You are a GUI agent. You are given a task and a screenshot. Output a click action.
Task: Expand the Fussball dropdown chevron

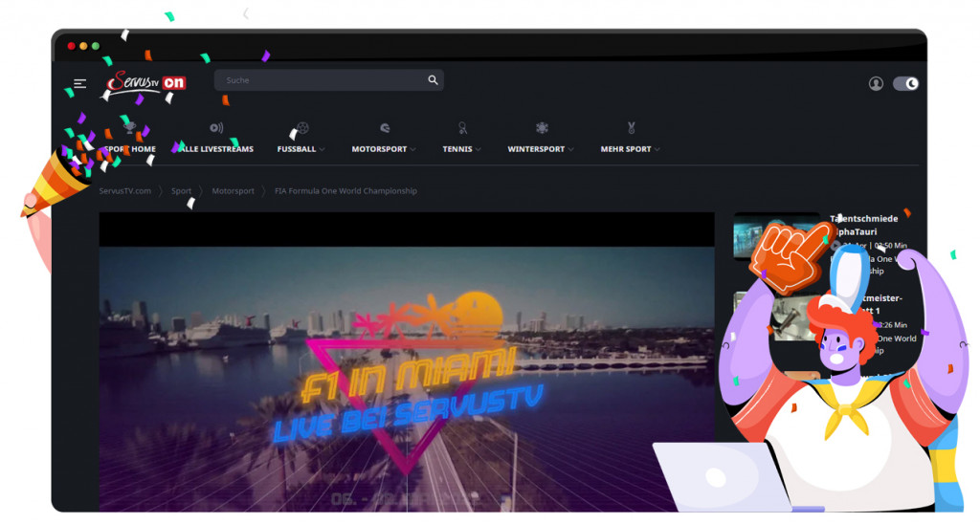[x=322, y=149]
